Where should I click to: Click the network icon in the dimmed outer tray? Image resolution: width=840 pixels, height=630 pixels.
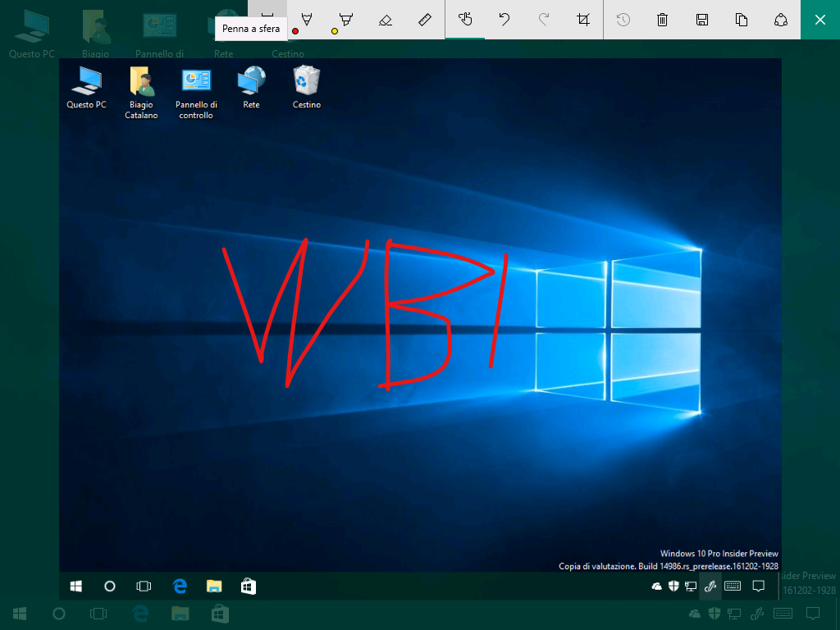[x=734, y=614]
